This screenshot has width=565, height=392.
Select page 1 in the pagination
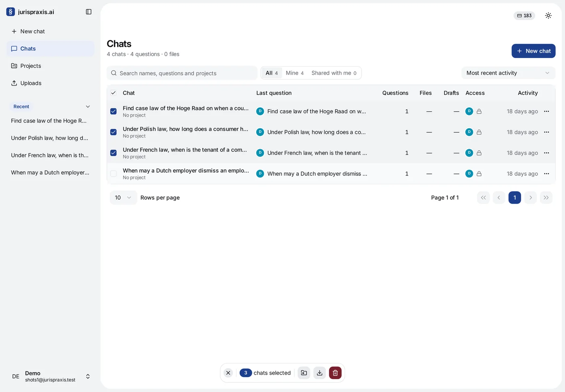point(515,198)
